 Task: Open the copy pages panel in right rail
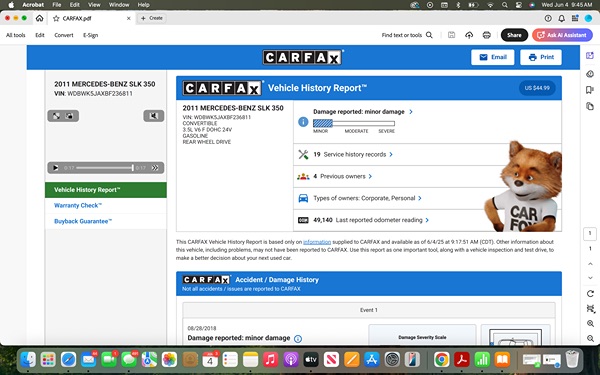click(590, 106)
